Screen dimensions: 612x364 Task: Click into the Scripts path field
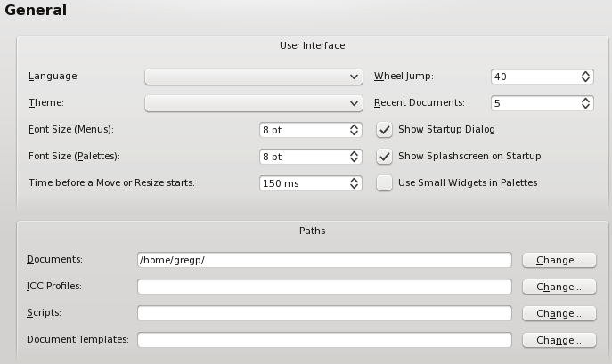pos(324,313)
